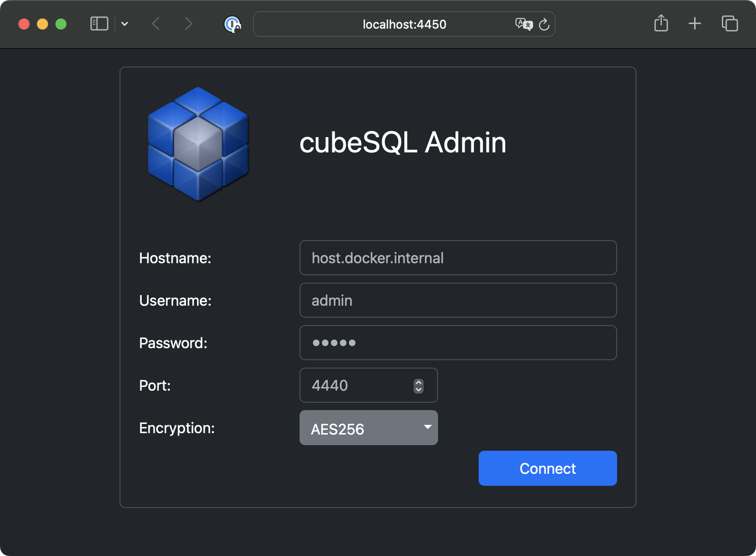
Task: Click the cubeSQL cube logo
Action: click(198, 144)
